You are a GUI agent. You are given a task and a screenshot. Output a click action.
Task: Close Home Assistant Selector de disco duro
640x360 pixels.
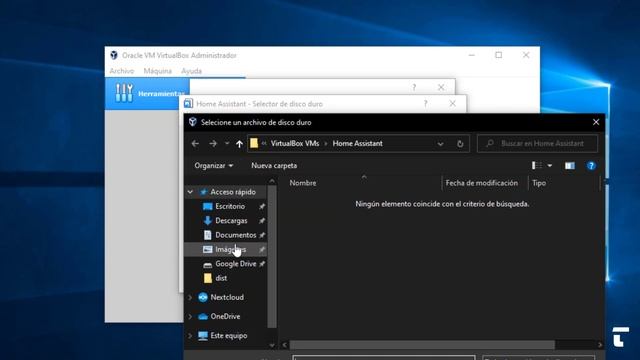click(x=452, y=104)
